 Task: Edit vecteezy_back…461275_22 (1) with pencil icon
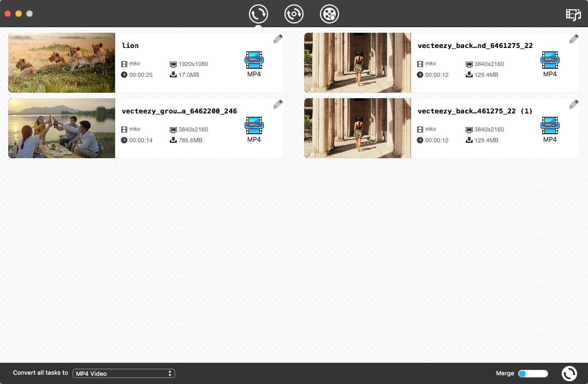click(x=574, y=105)
